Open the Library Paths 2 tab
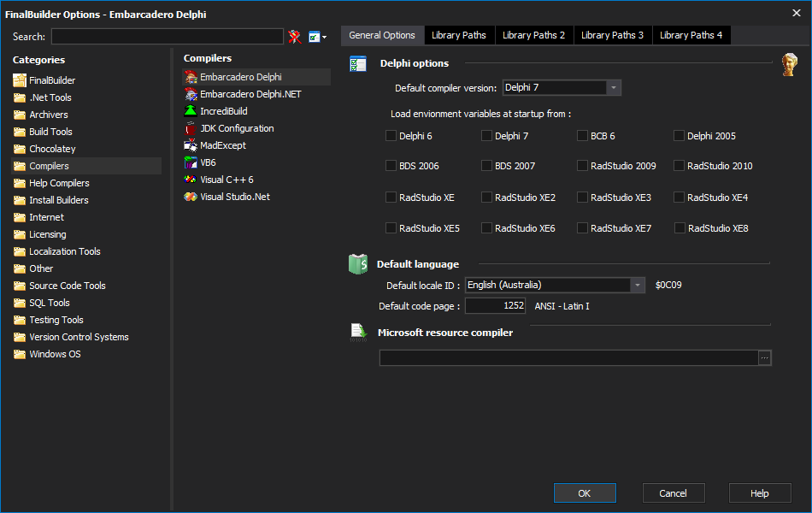Image resolution: width=812 pixels, height=513 pixels. pos(534,35)
